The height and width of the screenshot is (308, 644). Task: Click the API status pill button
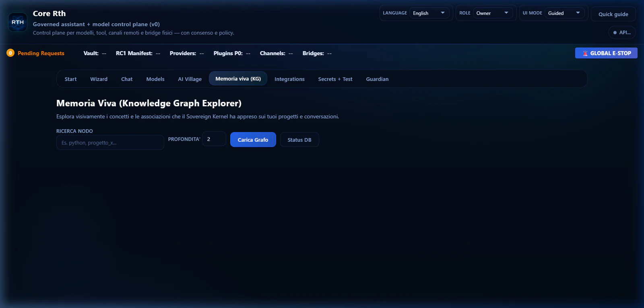click(x=622, y=33)
